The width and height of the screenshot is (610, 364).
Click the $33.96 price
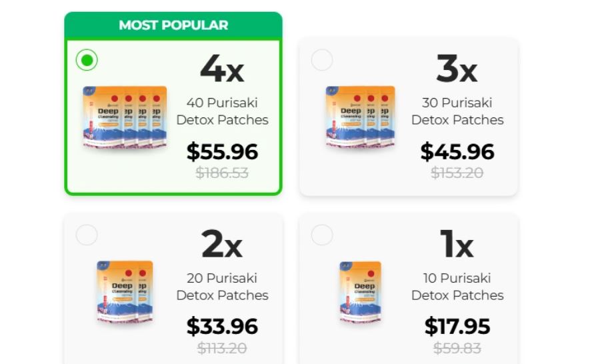(x=222, y=327)
